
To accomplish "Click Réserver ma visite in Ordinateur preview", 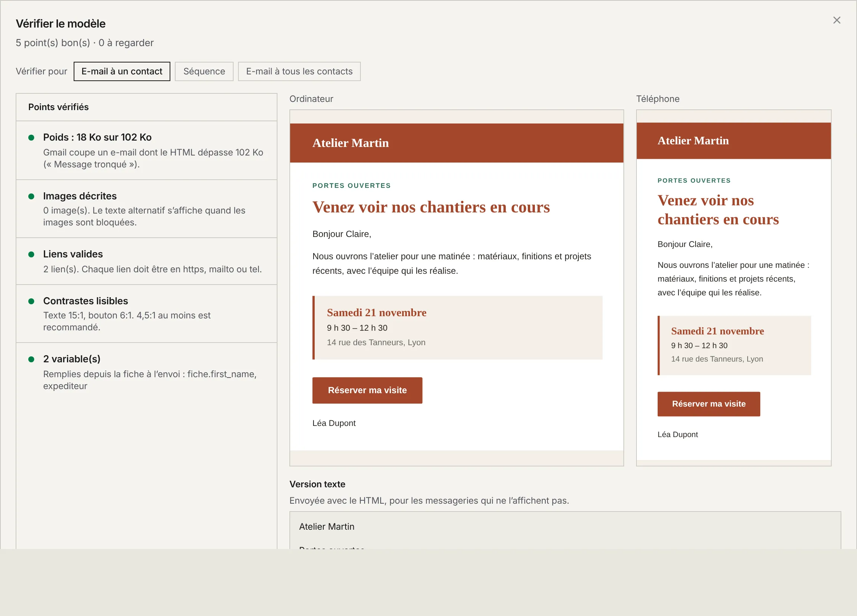I will 367,390.
